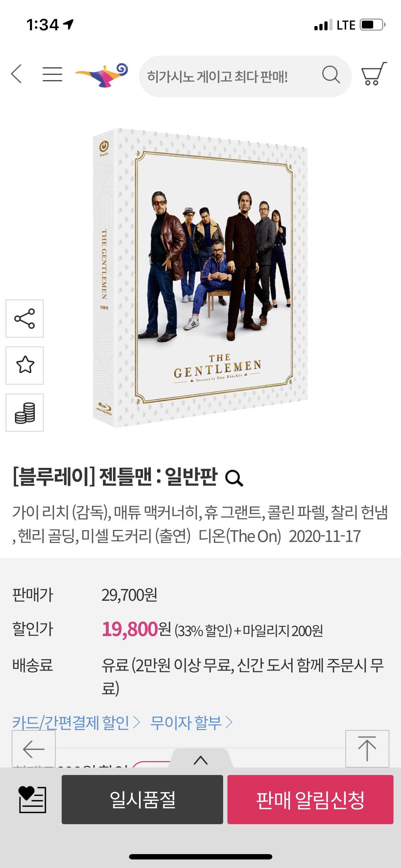The height and width of the screenshot is (868, 401).
Task: Open the stacked coins price icon
Action: 25,413
